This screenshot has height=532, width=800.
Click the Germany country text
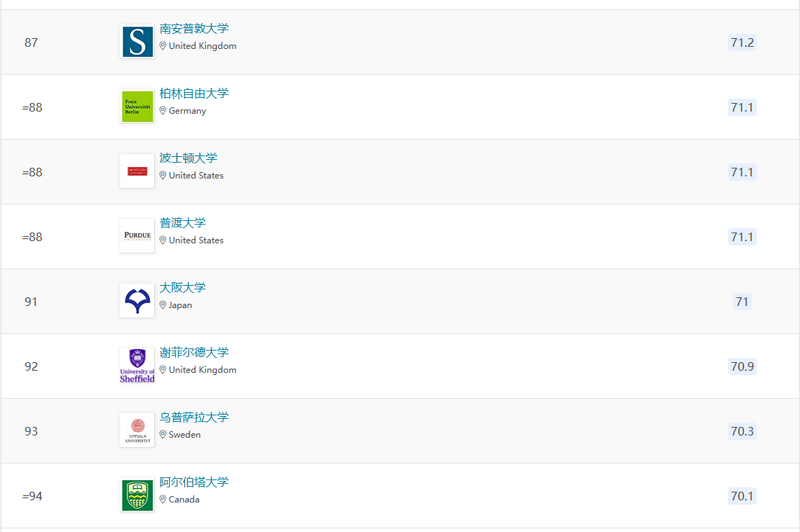click(x=187, y=111)
